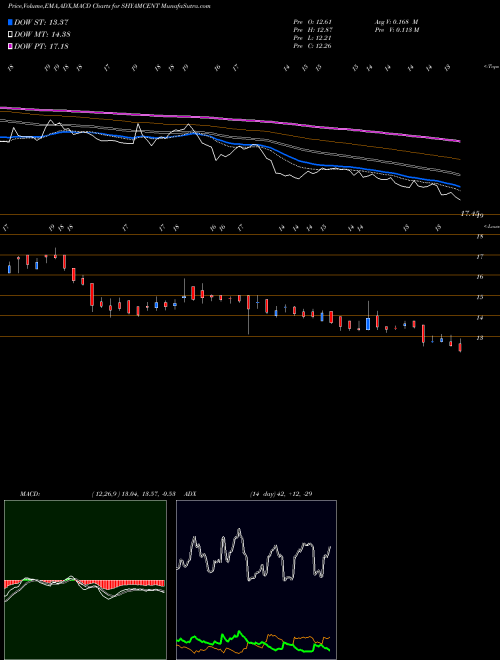Screen dimensions: 500x660
Task: Click the Pre C: 12.26 value
Action: click(312, 46)
